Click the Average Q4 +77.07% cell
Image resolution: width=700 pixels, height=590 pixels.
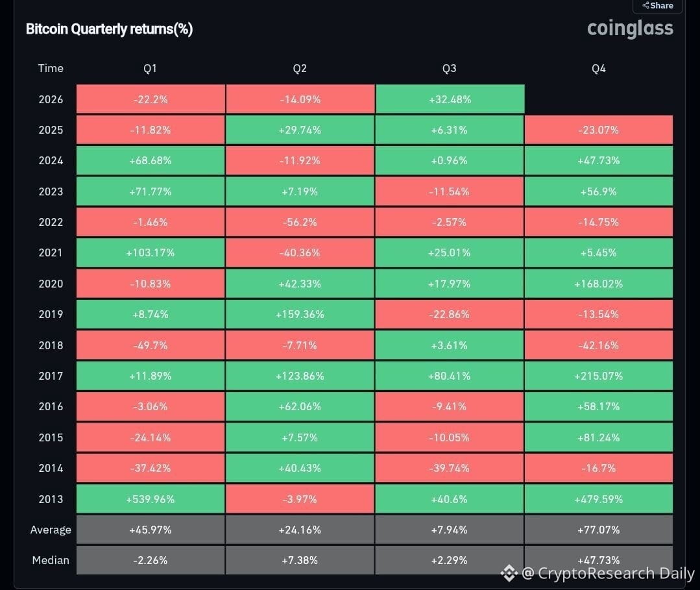point(599,530)
